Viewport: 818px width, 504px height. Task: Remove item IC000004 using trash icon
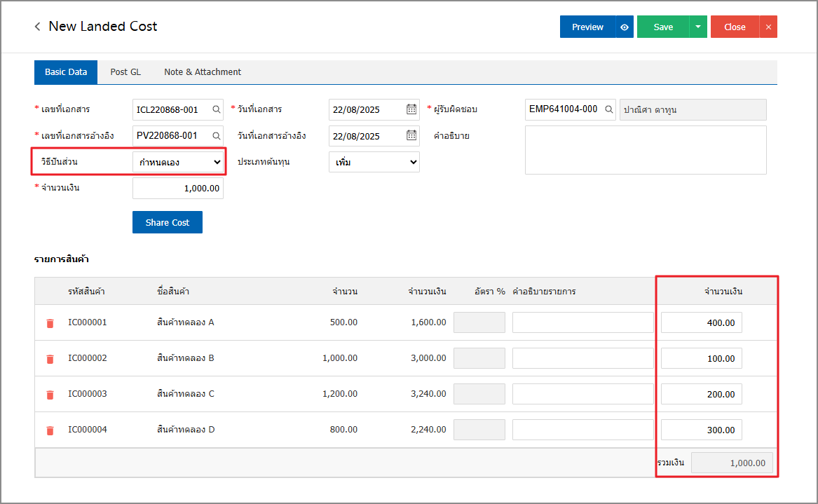pos(50,430)
